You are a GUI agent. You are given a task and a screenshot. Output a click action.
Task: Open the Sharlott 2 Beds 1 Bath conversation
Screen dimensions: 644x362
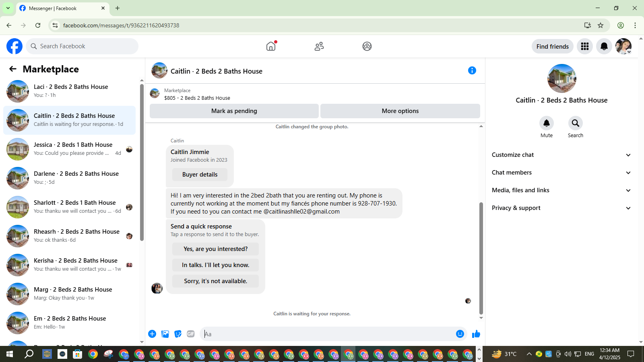[69, 207]
